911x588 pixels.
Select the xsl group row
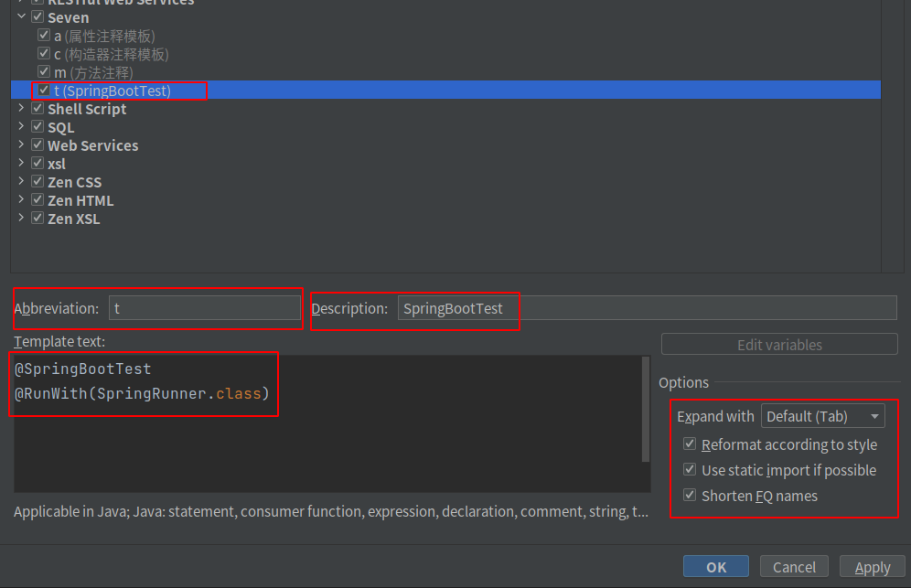coord(445,164)
